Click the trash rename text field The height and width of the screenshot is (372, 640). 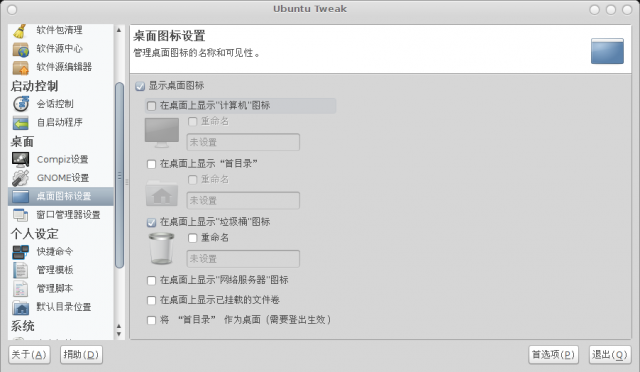click(243, 258)
